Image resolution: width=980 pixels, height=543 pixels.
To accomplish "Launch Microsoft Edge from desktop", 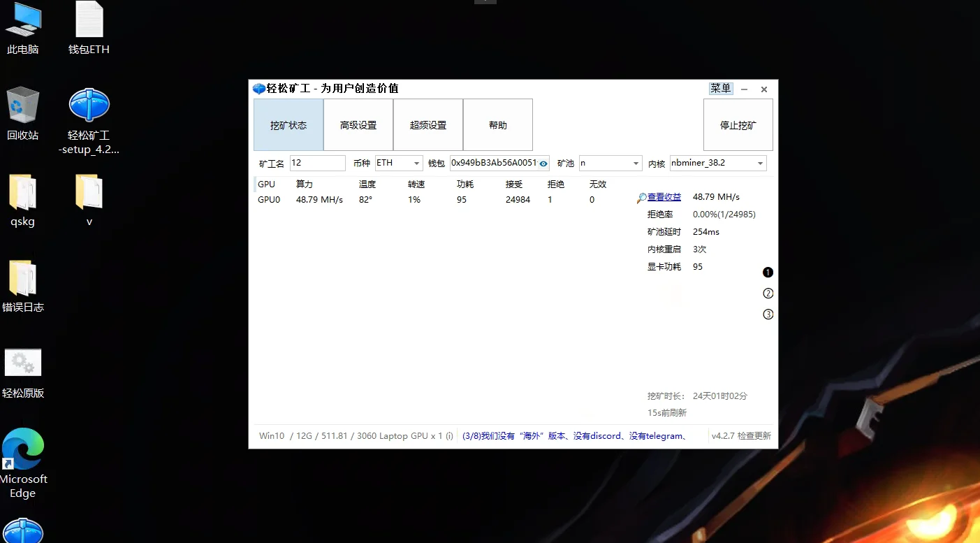I will 23,463.
